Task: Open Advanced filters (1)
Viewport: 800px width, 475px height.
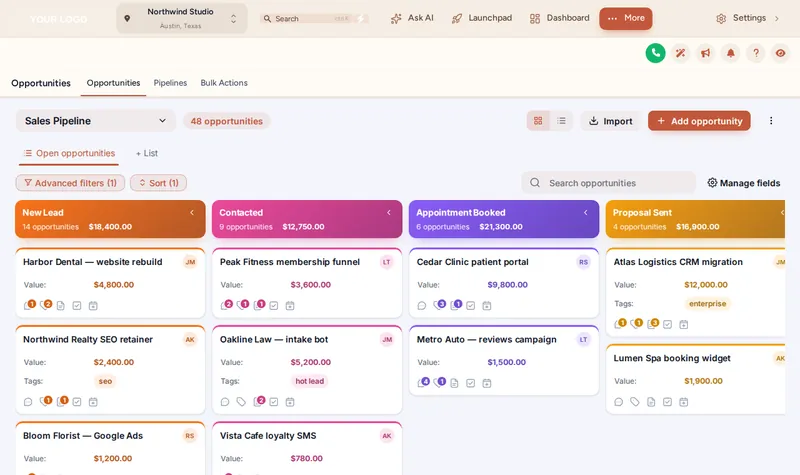Action: pyautogui.click(x=70, y=183)
